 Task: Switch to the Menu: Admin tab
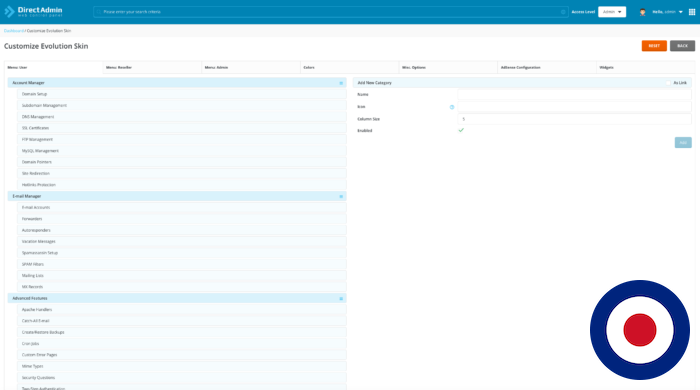(x=251, y=67)
